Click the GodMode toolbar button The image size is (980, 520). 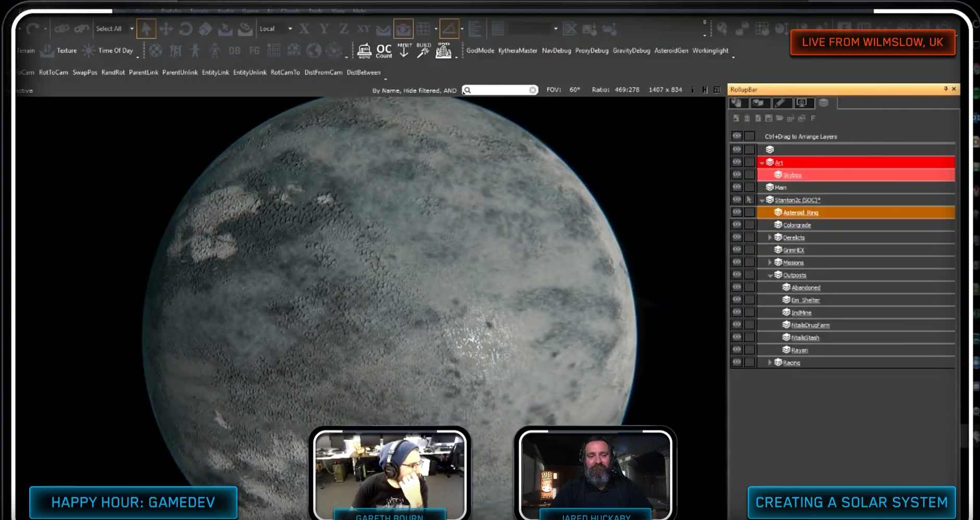coord(480,50)
